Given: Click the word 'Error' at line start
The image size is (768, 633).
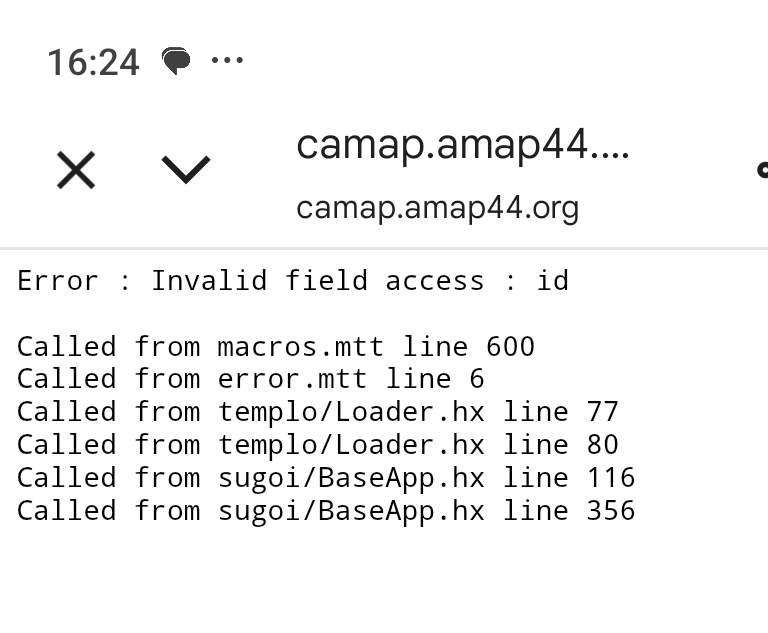Looking at the screenshot, I should [x=58, y=281].
